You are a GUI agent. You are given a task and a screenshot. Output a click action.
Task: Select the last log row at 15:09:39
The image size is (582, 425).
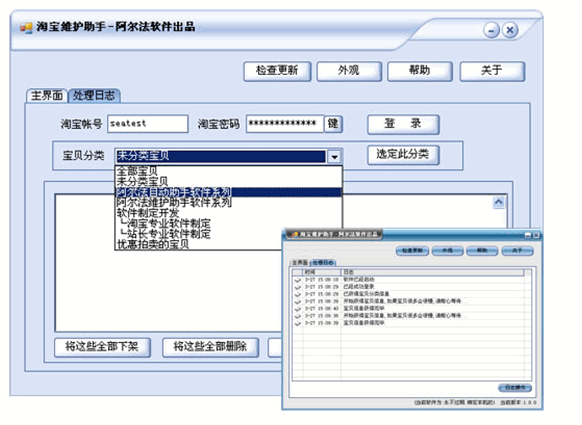(x=408, y=323)
